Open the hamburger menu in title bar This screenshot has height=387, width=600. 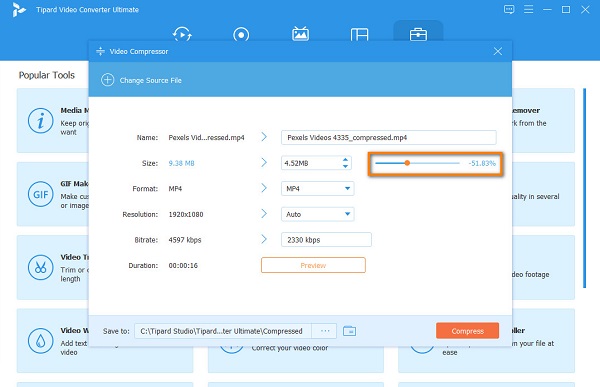click(x=528, y=9)
